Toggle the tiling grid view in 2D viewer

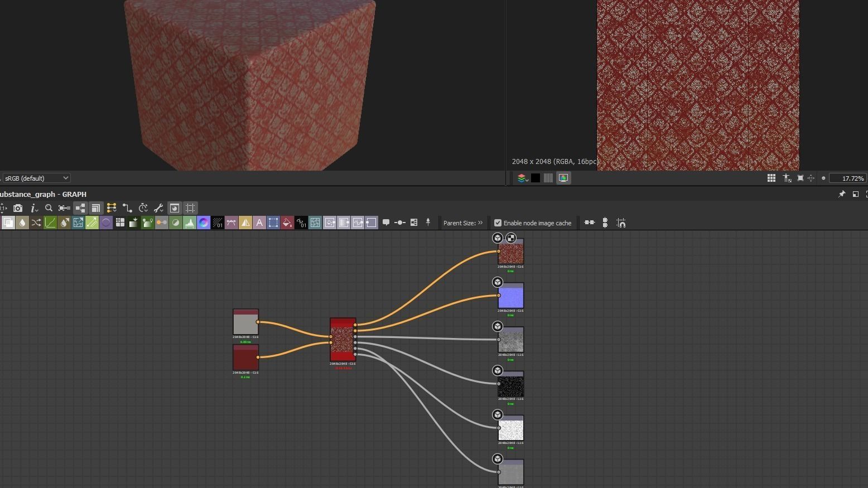click(x=771, y=178)
